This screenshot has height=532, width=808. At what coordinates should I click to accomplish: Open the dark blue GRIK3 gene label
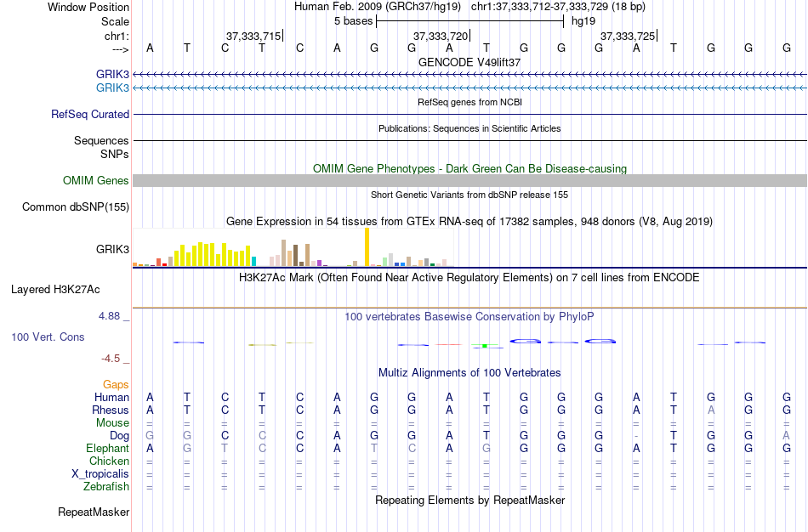coord(112,74)
